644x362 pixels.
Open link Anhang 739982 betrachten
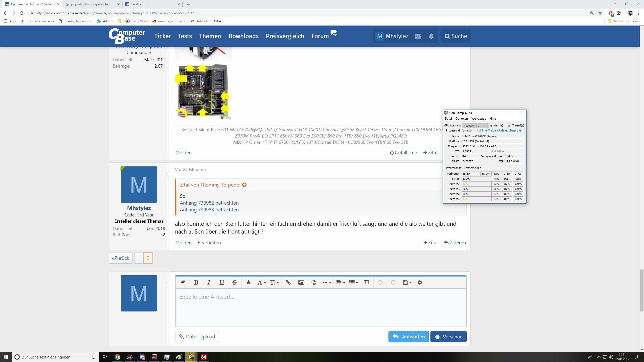(x=209, y=203)
